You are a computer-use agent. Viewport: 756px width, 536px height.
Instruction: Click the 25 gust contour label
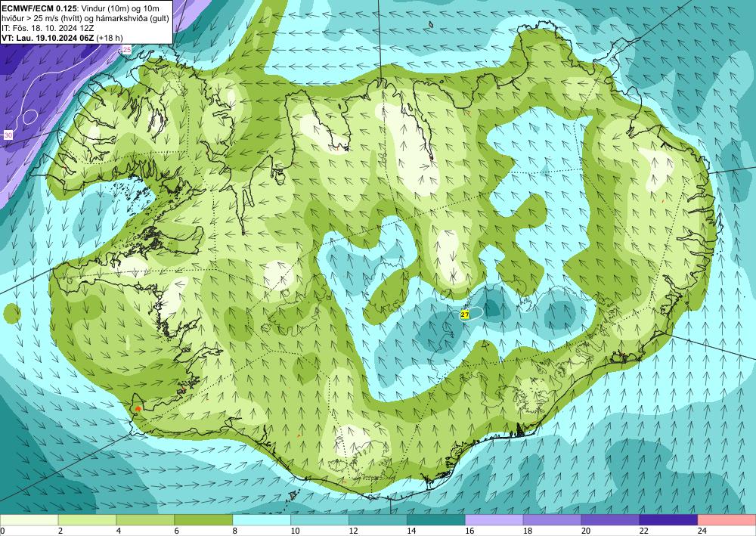point(127,50)
